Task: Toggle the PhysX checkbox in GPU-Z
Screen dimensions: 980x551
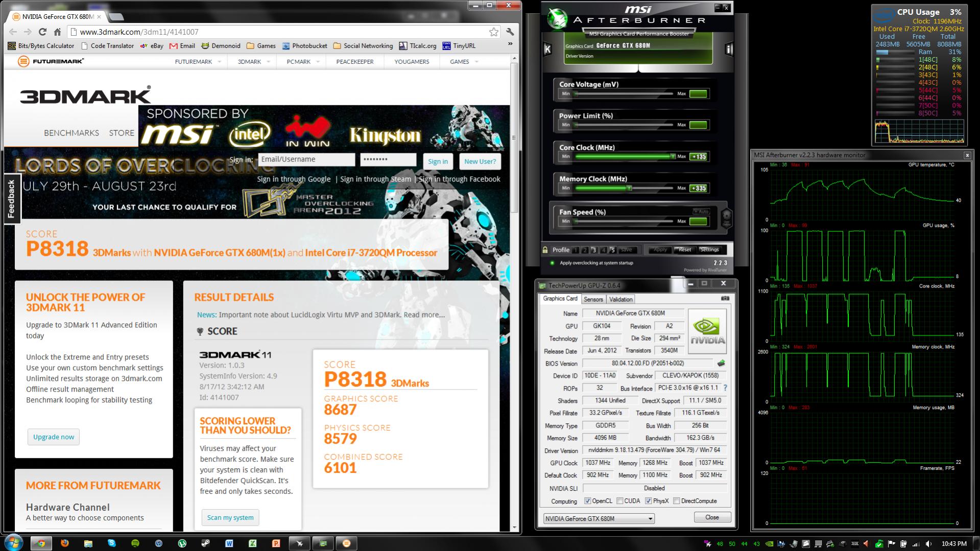Action: [x=648, y=501]
